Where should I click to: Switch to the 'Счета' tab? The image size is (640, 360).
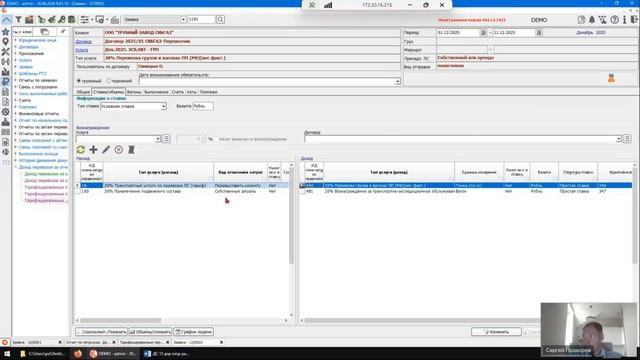pyautogui.click(x=178, y=92)
